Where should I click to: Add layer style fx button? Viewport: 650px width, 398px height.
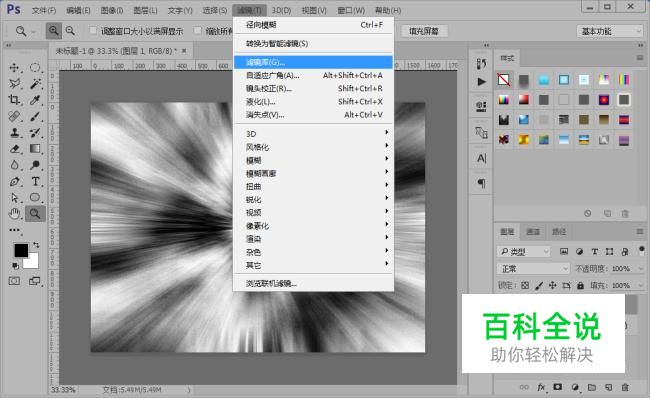coord(541,387)
